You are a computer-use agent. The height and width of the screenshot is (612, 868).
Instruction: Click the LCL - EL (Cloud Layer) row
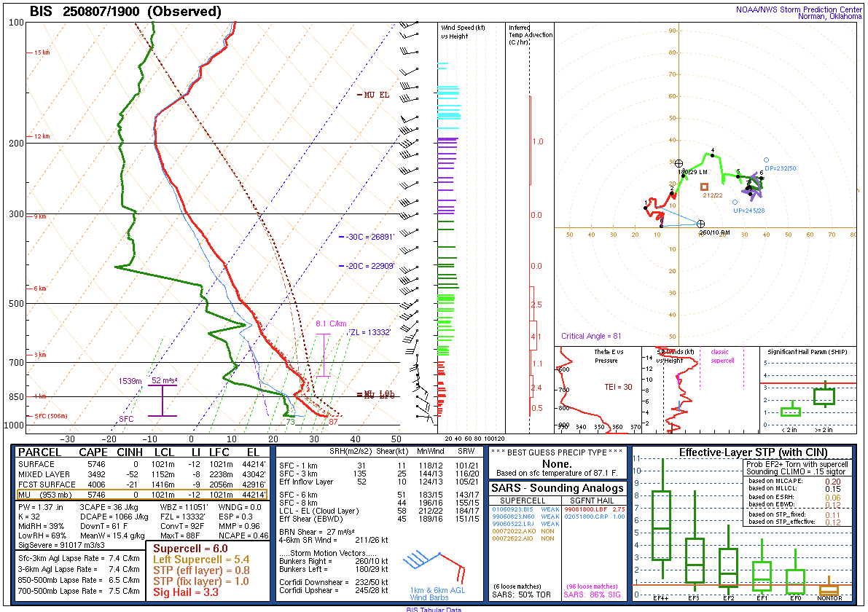pos(379,511)
